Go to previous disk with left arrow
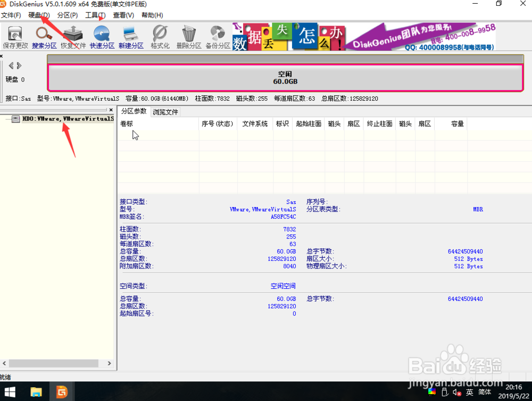This screenshot has width=532, height=401. pos(11,66)
